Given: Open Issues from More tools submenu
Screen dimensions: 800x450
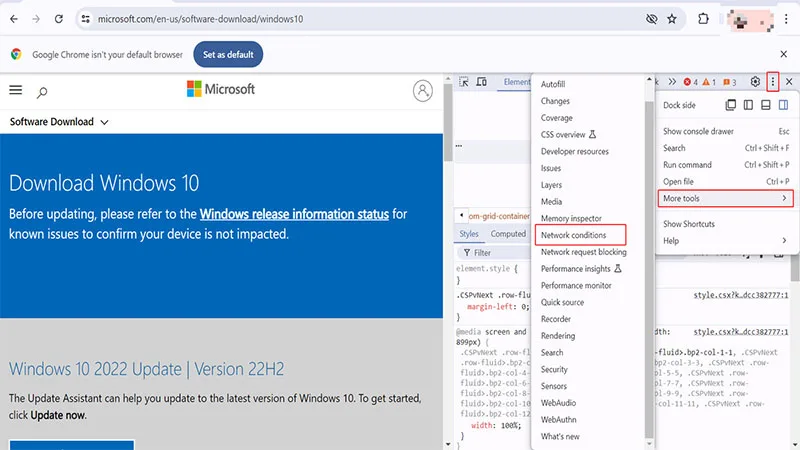Looking at the screenshot, I should click(x=551, y=168).
